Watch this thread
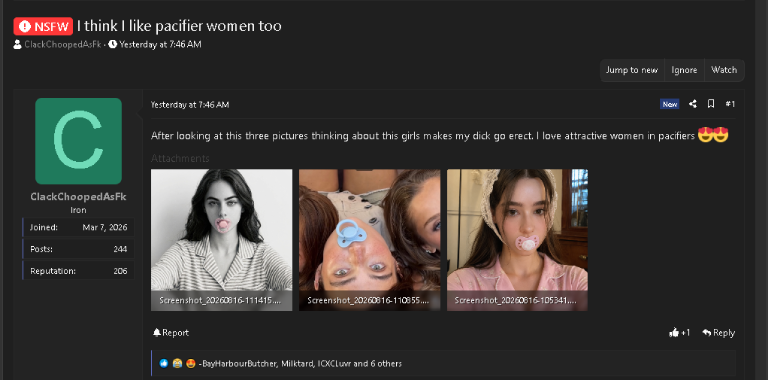 (724, 70)
